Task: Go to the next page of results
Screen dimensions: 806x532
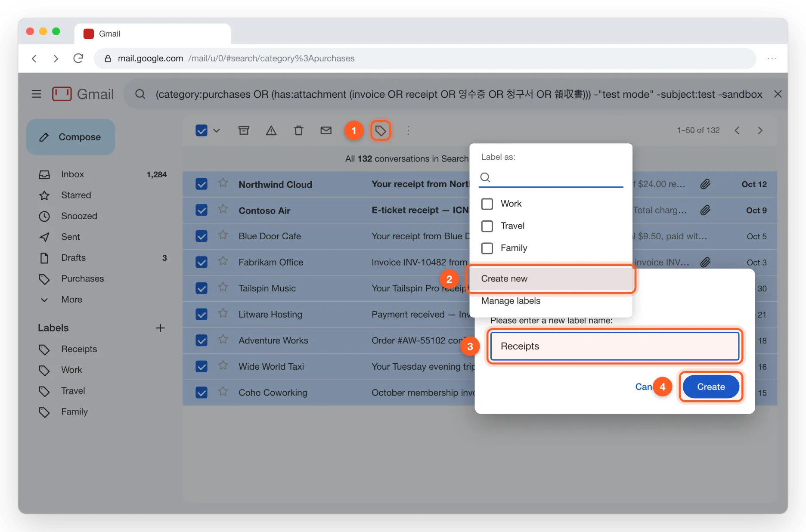Action: (x=760, y=130)
